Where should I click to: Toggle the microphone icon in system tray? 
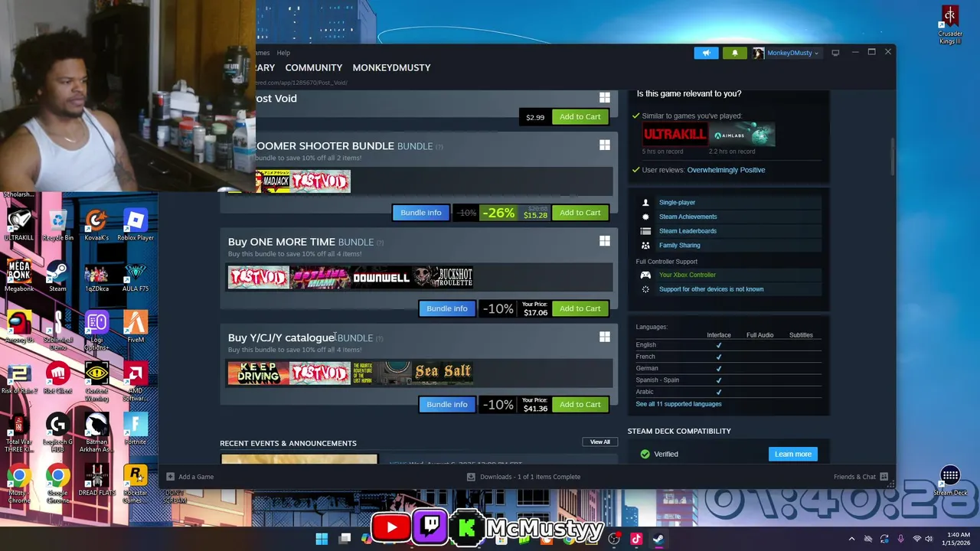[900, 539]
